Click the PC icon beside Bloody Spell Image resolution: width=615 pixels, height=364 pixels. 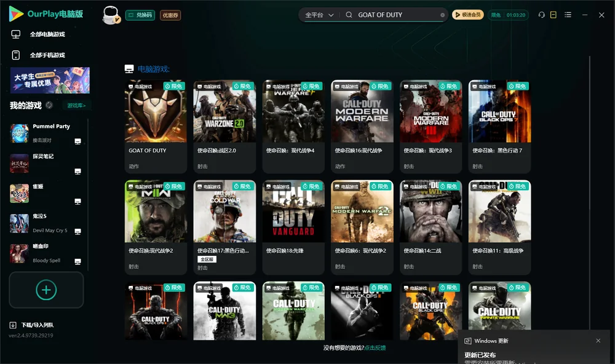77,262
